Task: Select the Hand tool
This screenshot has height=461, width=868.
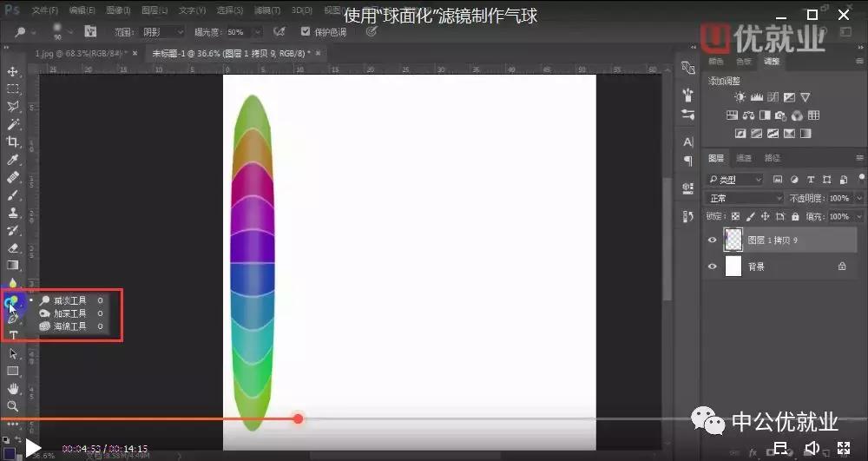Action: (x=13, y=388)
